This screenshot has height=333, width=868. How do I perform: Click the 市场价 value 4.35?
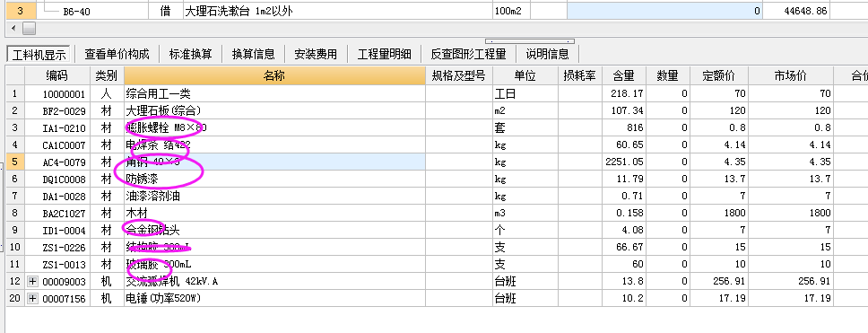[x=791, y=162]
